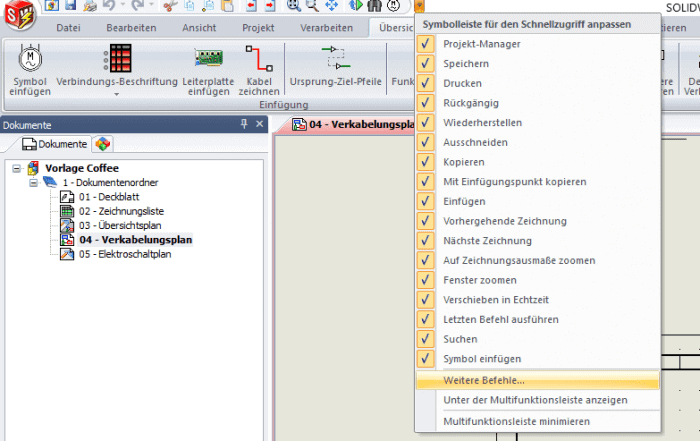
Task: Collapse the Vorlage Coffee tree node
Action: pyautogui.click(x=17, y=168)
